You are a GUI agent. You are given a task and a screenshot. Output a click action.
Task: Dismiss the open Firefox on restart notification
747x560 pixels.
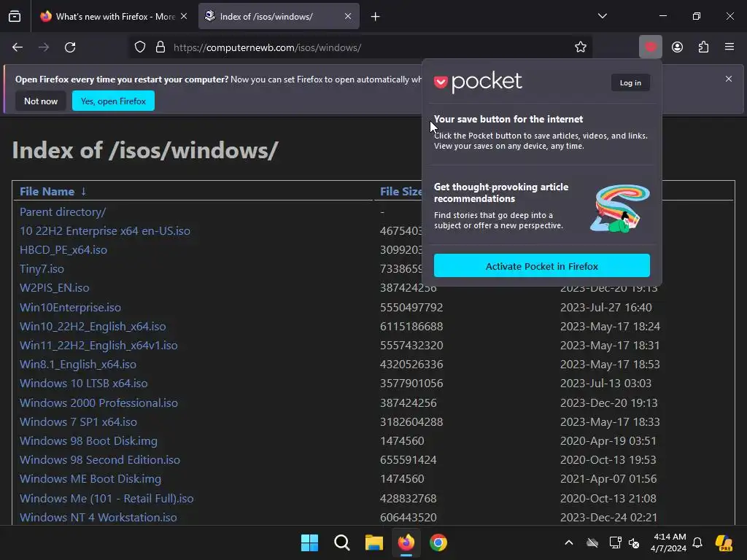[x=729, y=79]
